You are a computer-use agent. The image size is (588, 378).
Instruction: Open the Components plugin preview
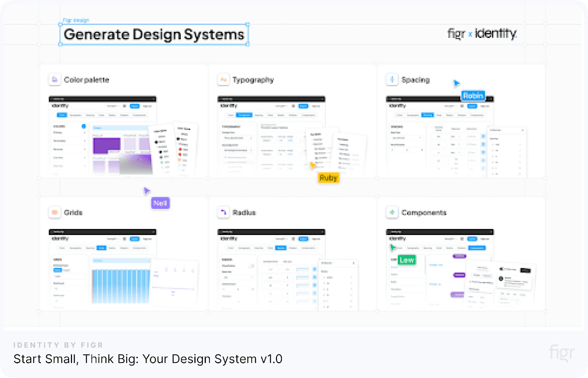point(440,269)
